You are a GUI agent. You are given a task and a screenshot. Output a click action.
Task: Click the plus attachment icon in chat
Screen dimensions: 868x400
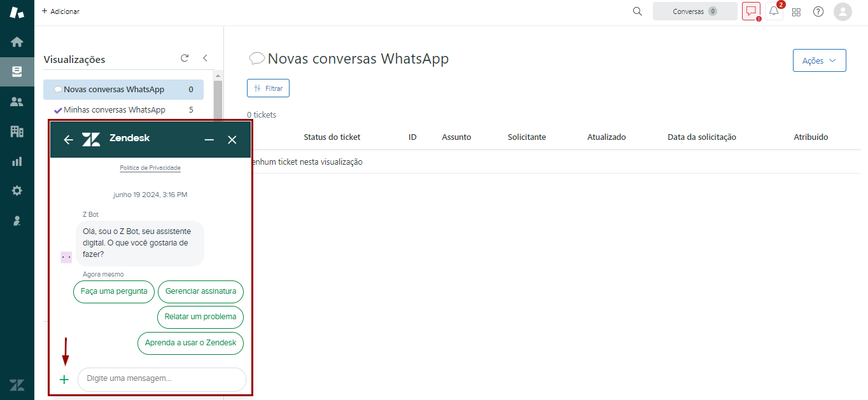tap(64, 380)
